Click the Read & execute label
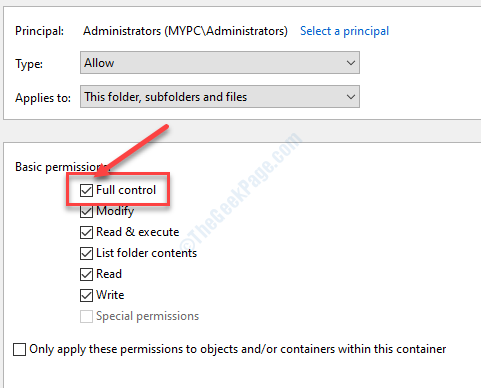 pos(138,232)
